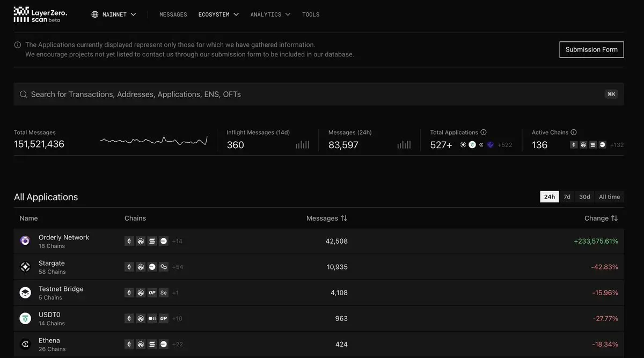Switch to the 7d time range
Screen dimensions: 644x358
567,197
